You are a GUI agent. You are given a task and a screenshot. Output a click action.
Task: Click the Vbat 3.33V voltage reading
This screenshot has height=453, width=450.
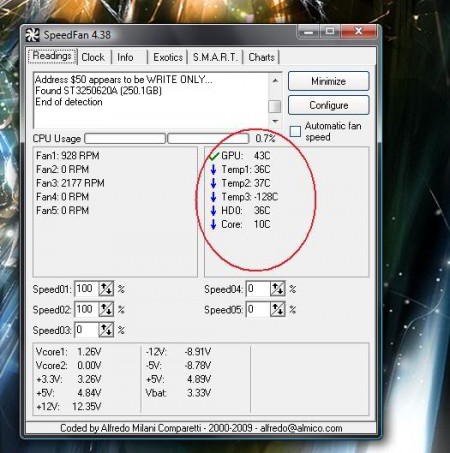pyautogui.click(x=178, y=393)
